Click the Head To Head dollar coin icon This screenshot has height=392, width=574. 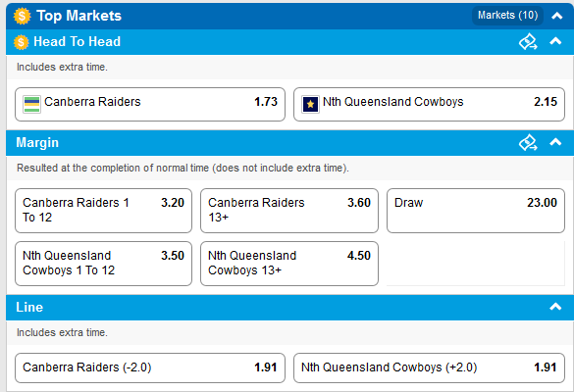pos(22,42)
